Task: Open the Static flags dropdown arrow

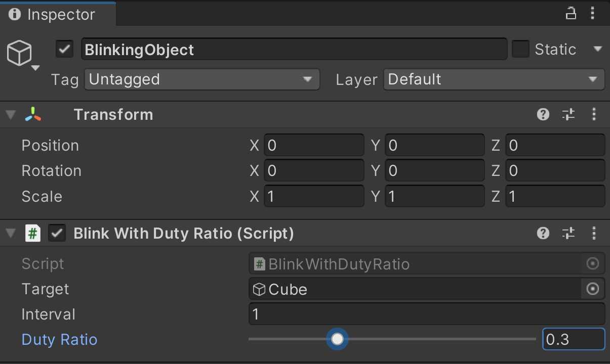Action: pyautogui.click(x=597, y=50)
